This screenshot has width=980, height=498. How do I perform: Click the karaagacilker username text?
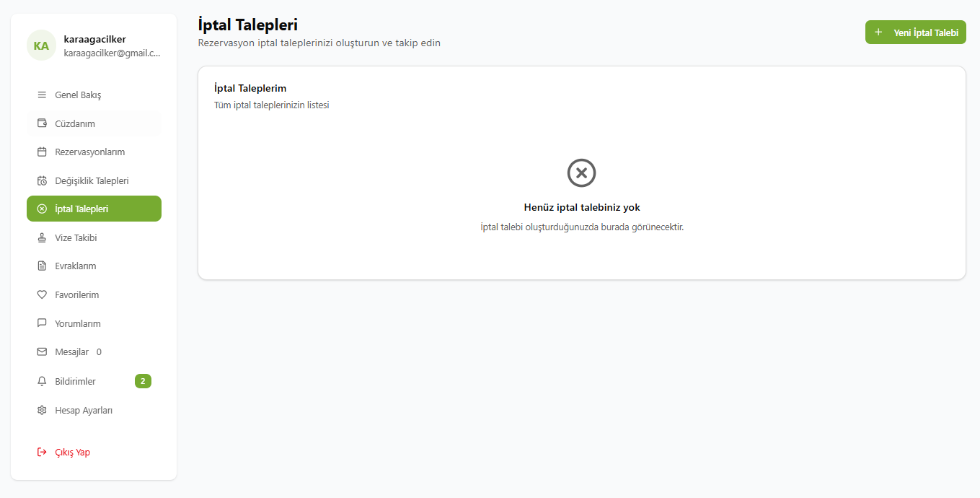94,39
